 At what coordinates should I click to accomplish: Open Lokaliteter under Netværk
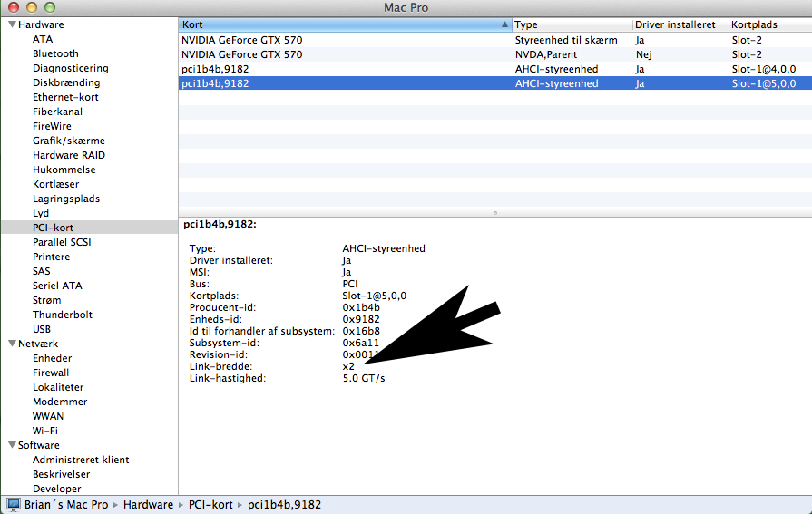tap(58, 387)
